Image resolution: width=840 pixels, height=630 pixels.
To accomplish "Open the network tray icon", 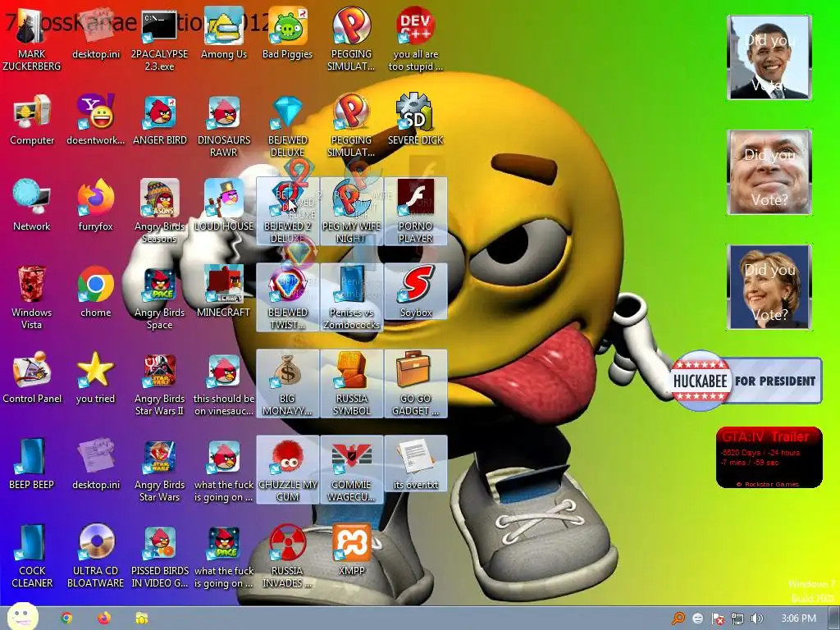I will [737, 619].
